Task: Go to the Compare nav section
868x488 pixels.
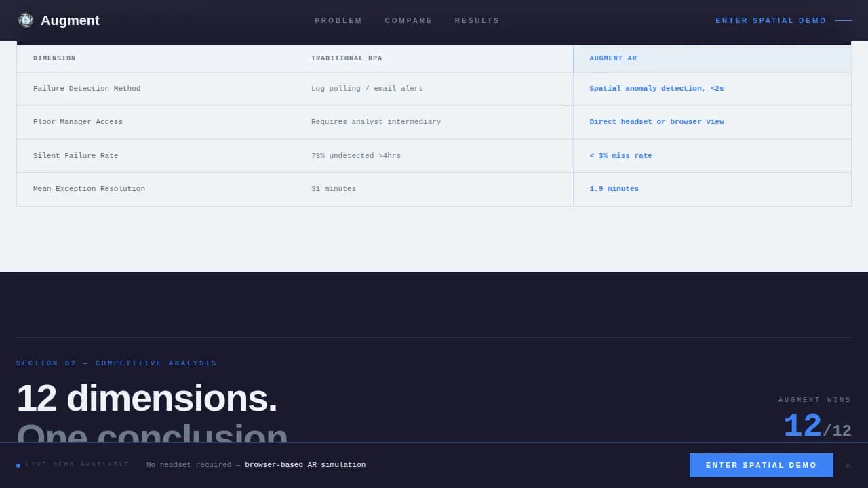Action: [x=408, y=20]
